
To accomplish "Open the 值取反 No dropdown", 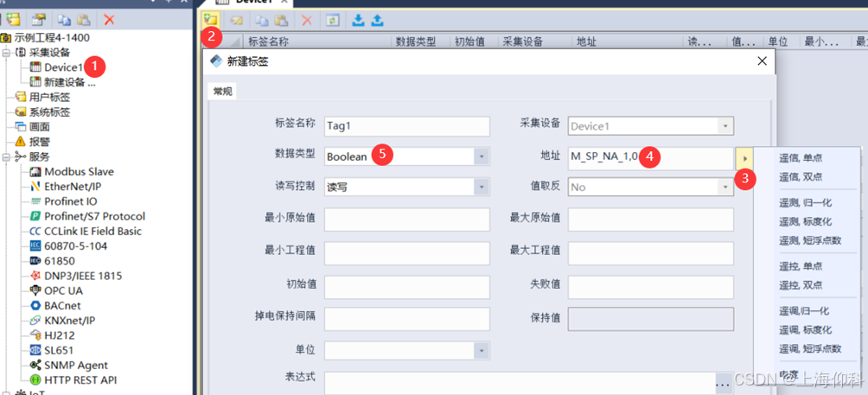I will pos(725,187).
